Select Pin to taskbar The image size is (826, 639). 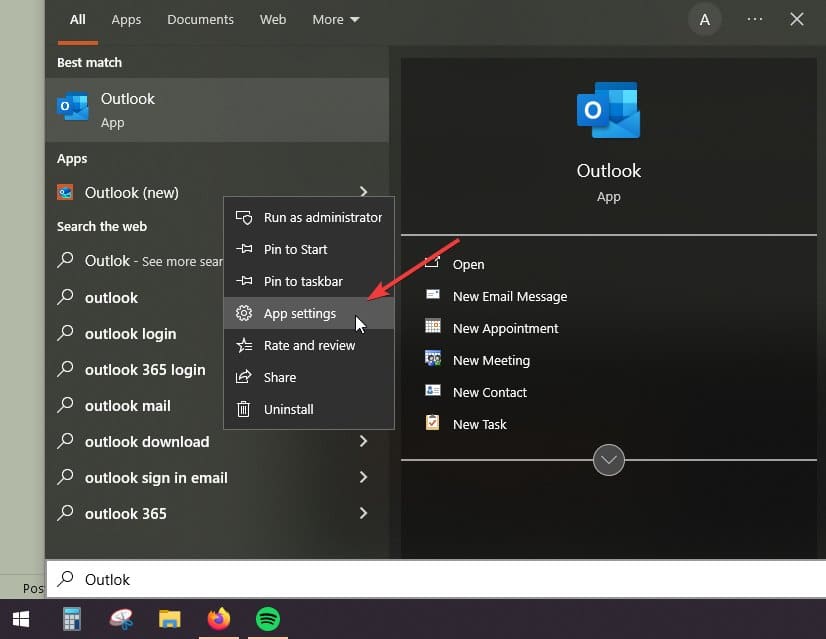[x=309, y=281]
